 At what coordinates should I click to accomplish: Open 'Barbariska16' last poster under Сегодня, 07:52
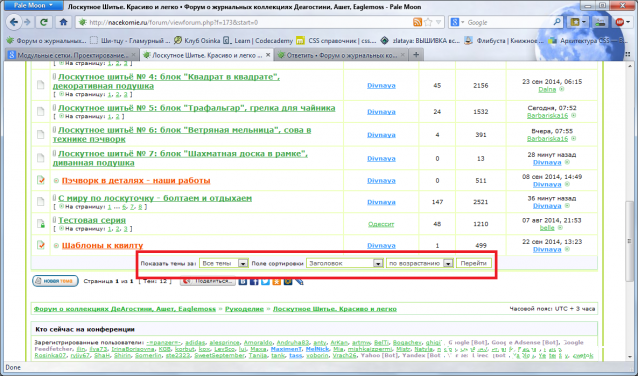click(547, 116)
